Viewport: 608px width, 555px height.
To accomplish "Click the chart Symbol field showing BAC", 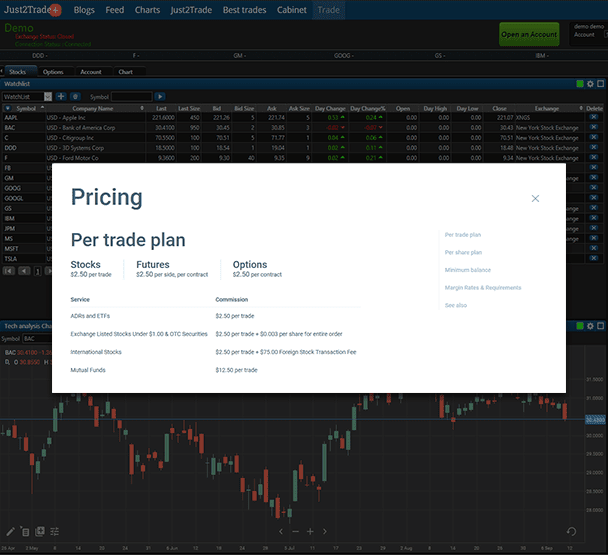I will (x=36, y=339).
